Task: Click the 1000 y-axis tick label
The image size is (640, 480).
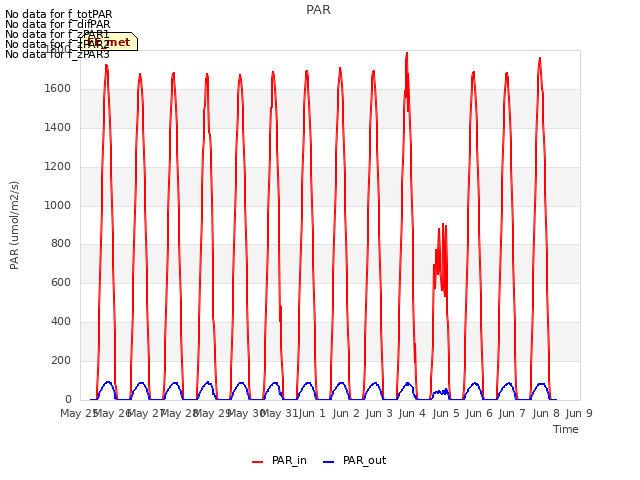Action: 58,205
